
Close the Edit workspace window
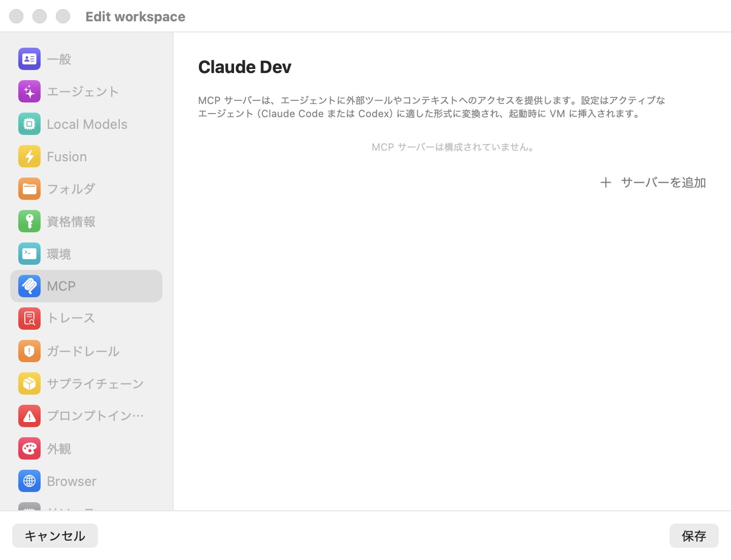16,16
